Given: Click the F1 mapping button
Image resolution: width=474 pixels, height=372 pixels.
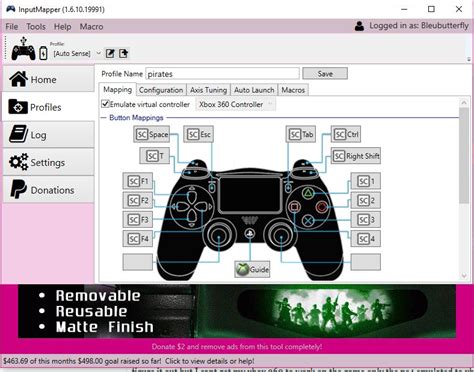Looking at the screenshot, I should 138,181.
